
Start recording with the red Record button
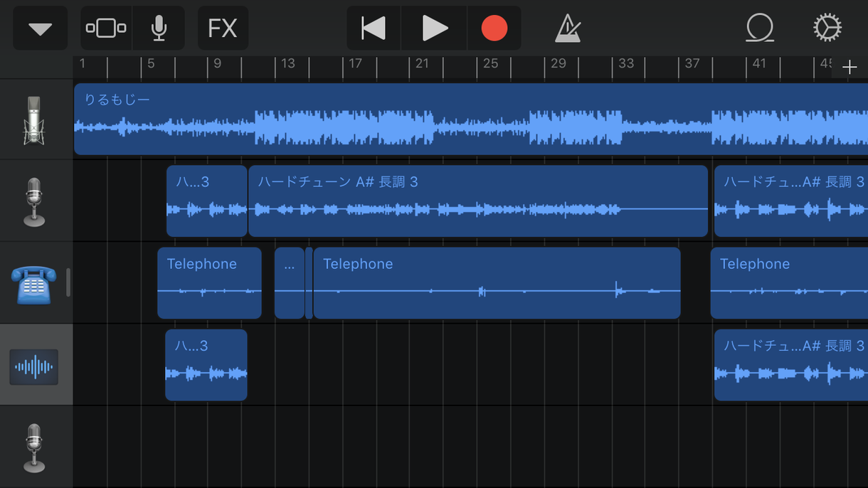pos(494,28)
